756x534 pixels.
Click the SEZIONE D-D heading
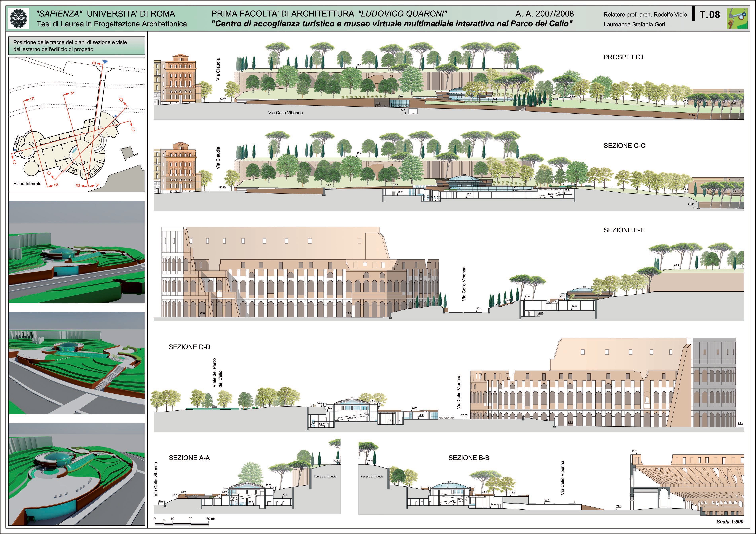click(189, 347)
